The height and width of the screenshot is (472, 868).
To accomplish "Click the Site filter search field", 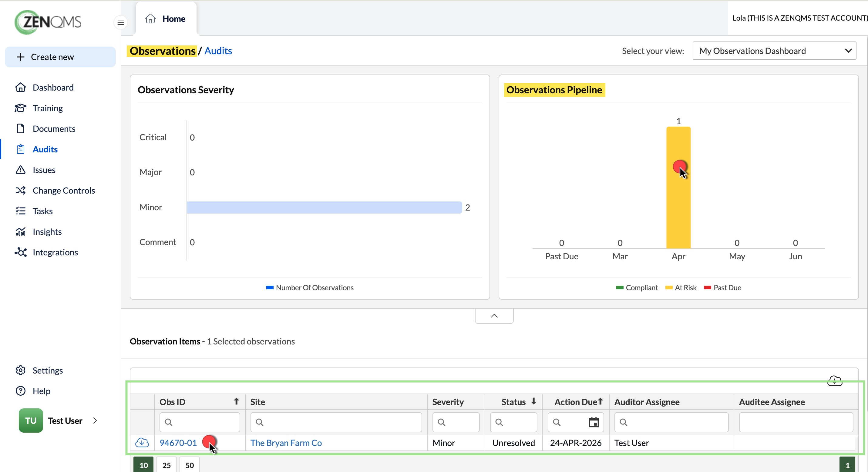I will [336, 422].
